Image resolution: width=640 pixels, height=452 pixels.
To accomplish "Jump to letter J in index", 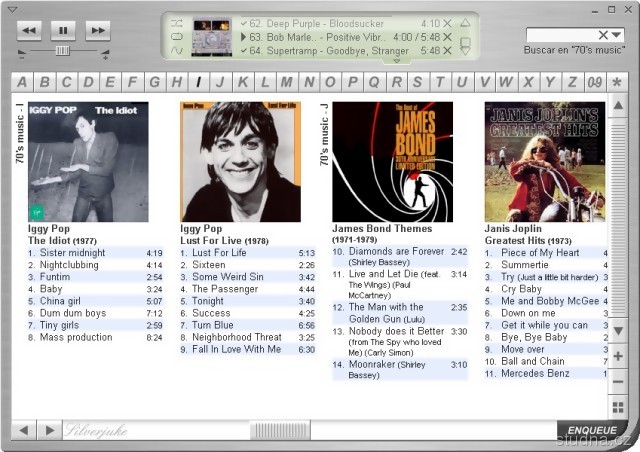I will click(x=221, y=82).
